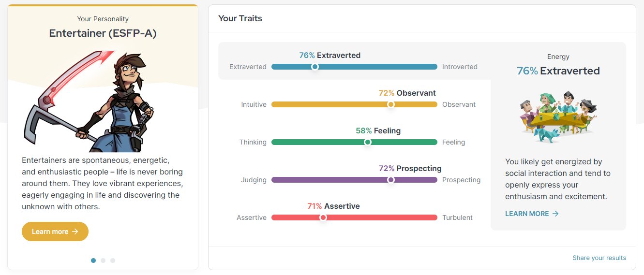Click the Introverted label

[x=460, y=67]
